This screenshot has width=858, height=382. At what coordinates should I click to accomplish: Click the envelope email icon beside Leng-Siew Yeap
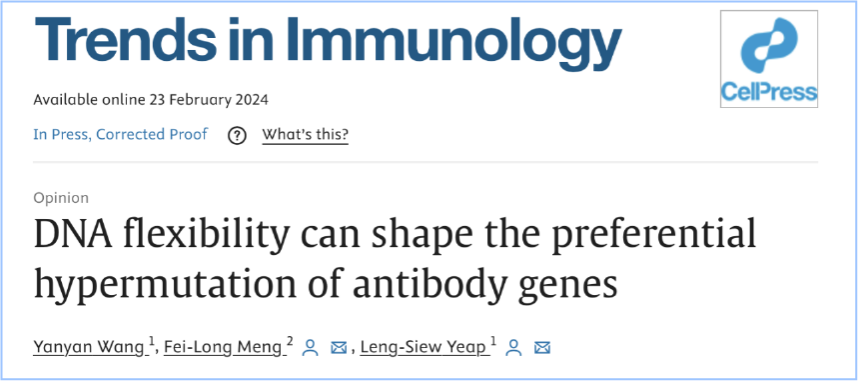(x=542, y=348)
